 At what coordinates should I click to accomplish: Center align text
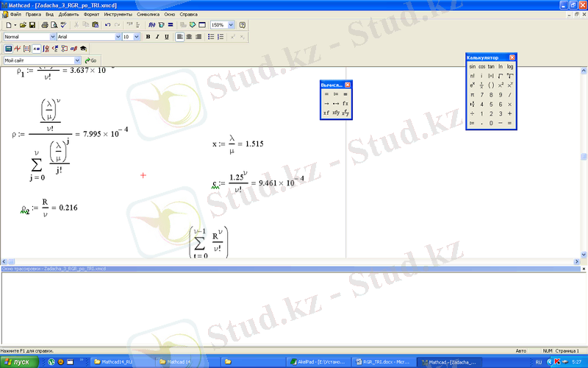[x=189, y=37]
